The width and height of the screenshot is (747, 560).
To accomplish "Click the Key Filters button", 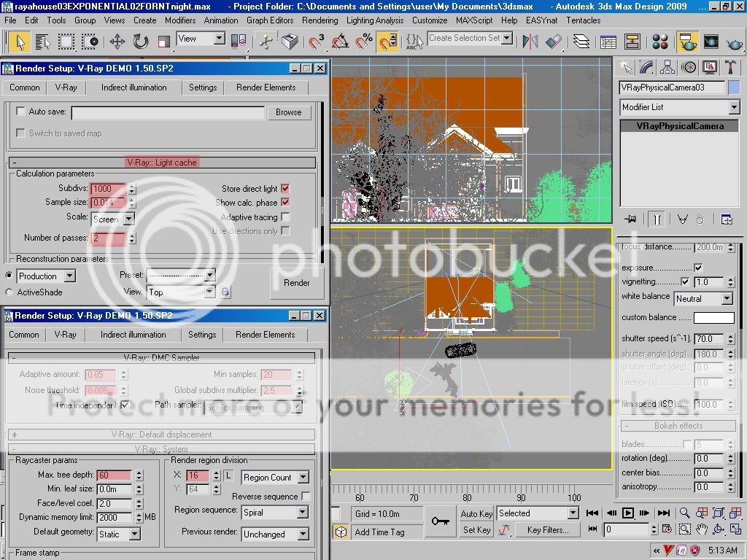I will [548, 529].
